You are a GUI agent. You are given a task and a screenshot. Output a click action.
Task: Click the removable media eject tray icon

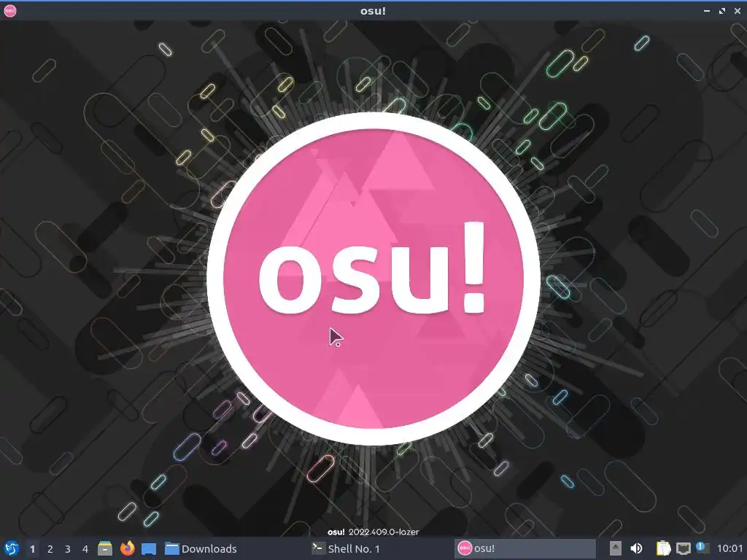pyautogui.click(x=616, y=548)
